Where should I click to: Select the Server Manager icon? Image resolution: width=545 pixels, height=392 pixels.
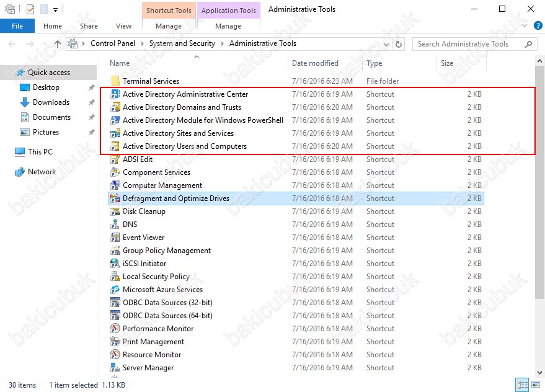pyautogui.click(x=115, y=368)
